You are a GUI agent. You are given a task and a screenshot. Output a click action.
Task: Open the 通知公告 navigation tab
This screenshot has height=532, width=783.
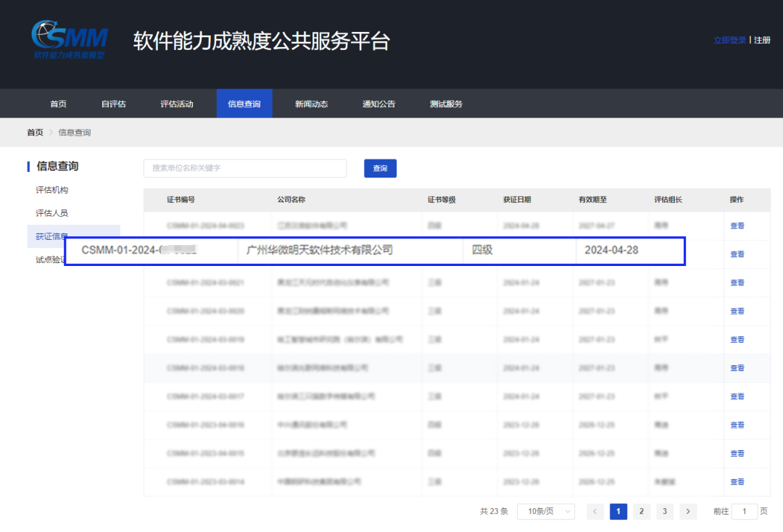point(378,104)
